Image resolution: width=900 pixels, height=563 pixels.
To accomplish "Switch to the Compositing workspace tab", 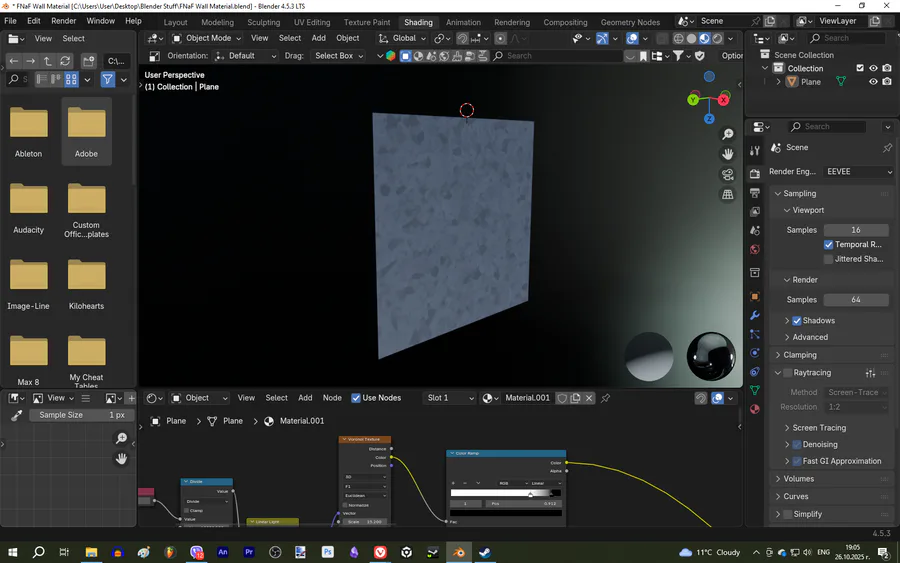I will click(x=565, y=22).
